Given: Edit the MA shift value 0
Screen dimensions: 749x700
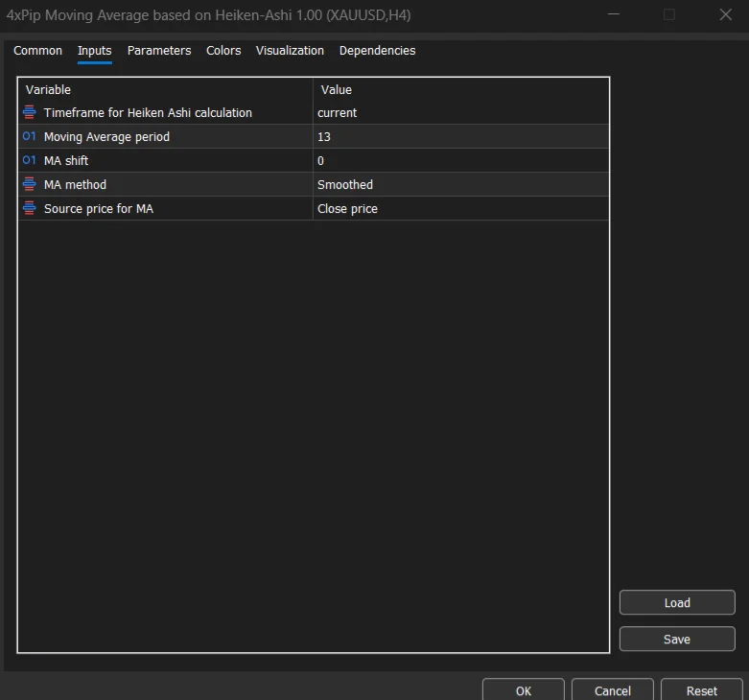Looking at the screenshot, I should point(461,160).
